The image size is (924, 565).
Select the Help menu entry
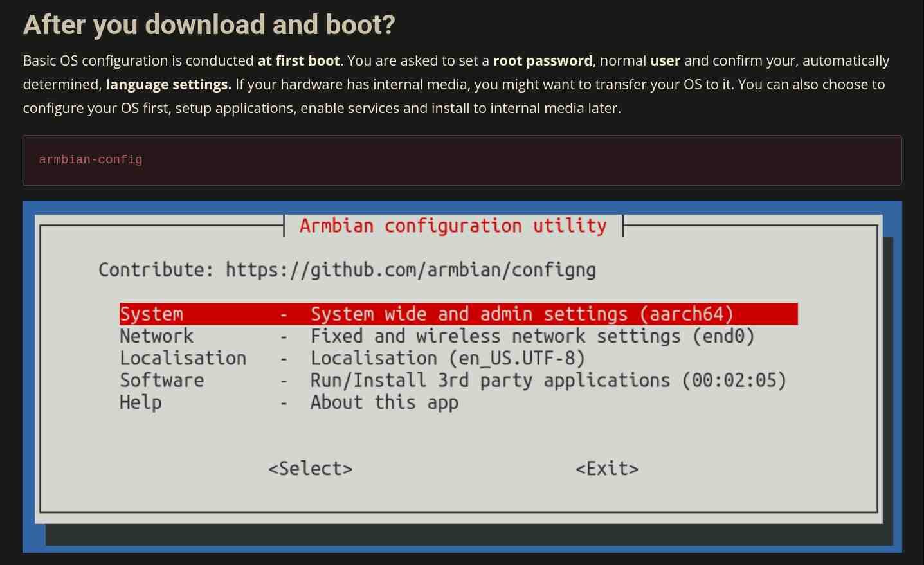289,402
